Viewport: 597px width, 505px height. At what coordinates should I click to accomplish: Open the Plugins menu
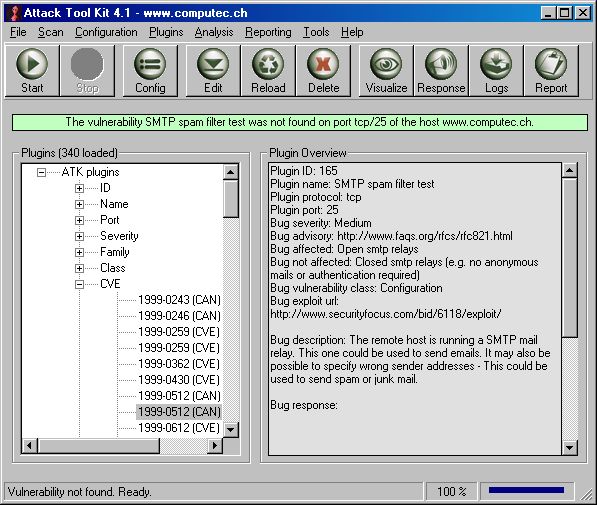pyautogui.click(x=166, y=32)
